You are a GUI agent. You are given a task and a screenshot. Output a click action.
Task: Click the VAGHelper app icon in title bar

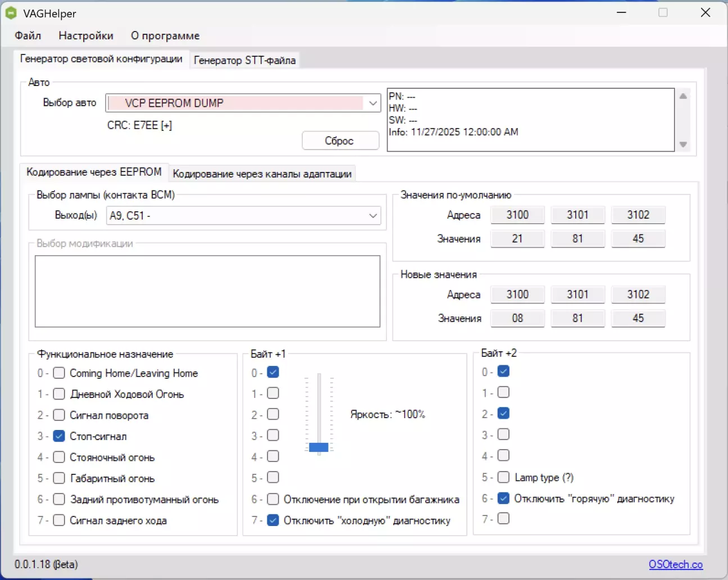11,13
